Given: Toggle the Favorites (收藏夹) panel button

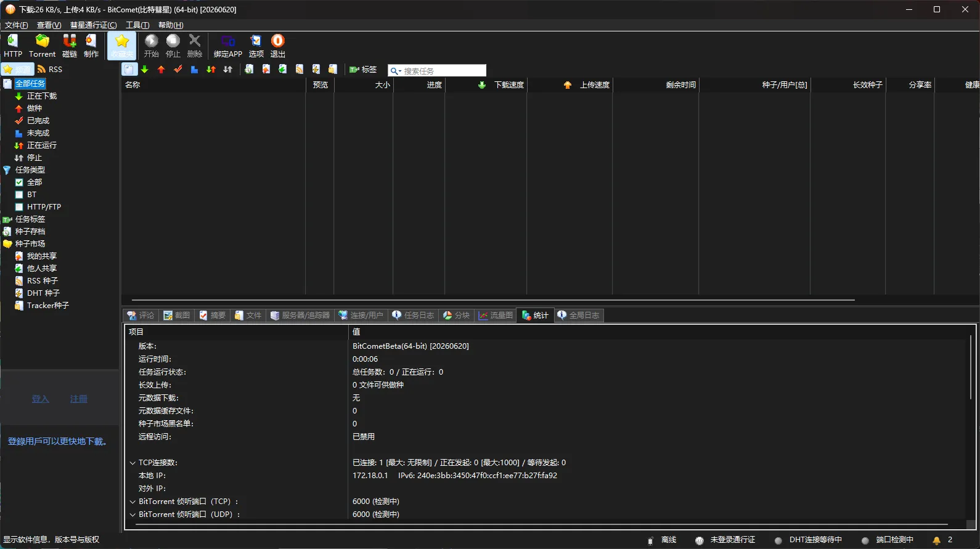Looking at the screenshot, I should [122, 46].
